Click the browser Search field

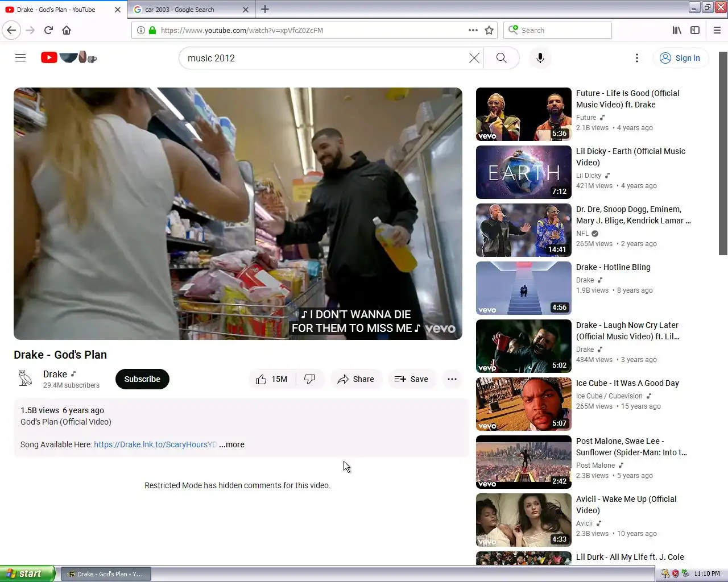[557, 30]
